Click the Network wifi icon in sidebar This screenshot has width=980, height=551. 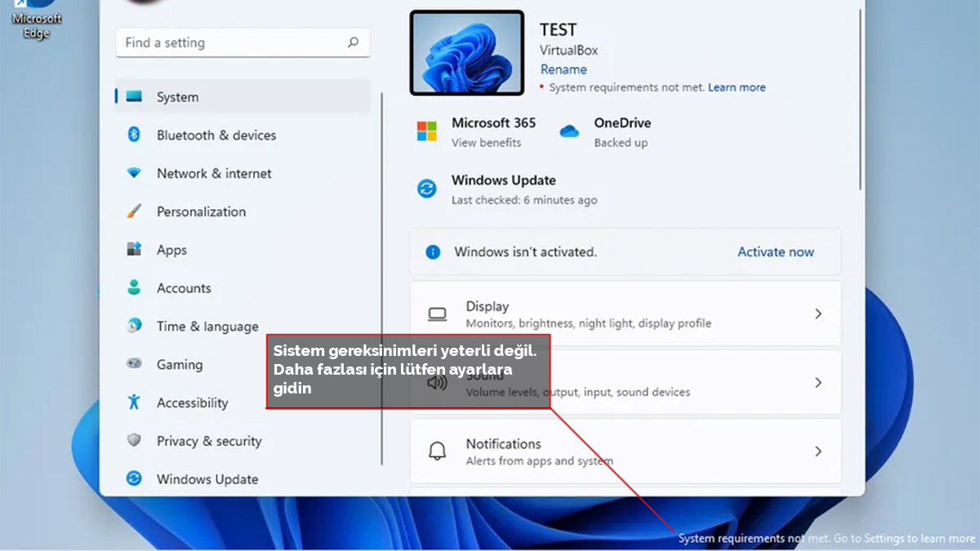[134, 173]
